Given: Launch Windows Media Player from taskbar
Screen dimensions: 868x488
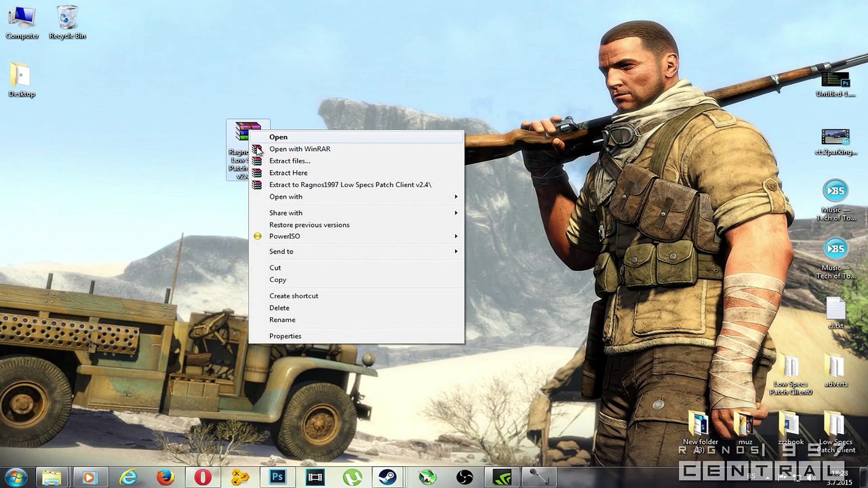Looking at the screenshot, I should click(x=89, y=477).
